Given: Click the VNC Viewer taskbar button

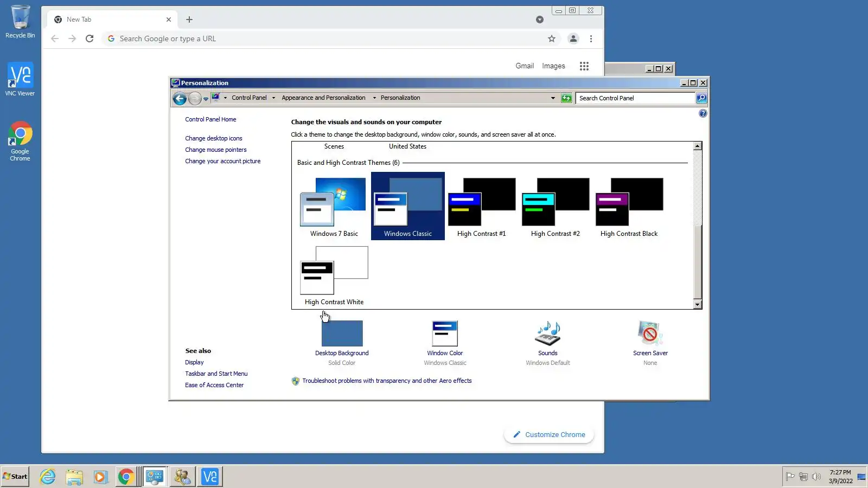Looking at the screenshot, I should point(209,477).
